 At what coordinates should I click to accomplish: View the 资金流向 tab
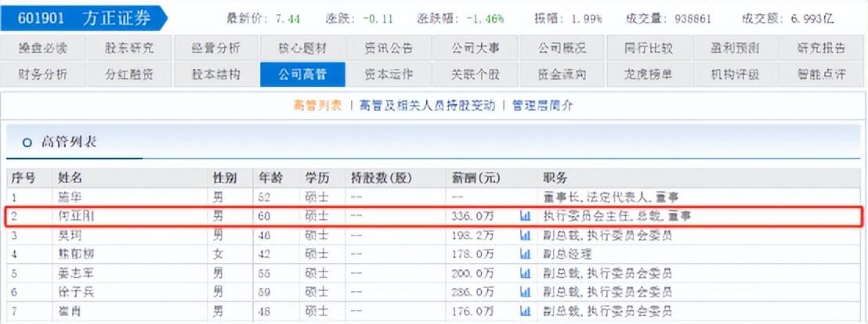point(562,74)
